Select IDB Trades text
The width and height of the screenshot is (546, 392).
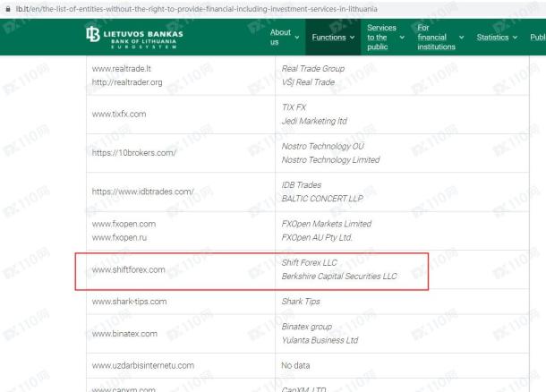tap(302, 185)
